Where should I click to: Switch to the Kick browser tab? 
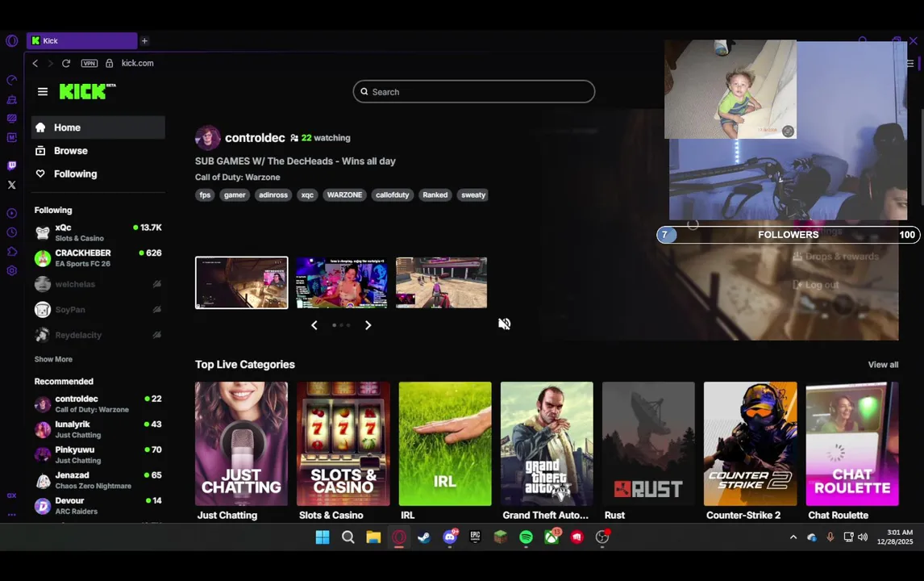pyautogui.click(x=82, y=40)
